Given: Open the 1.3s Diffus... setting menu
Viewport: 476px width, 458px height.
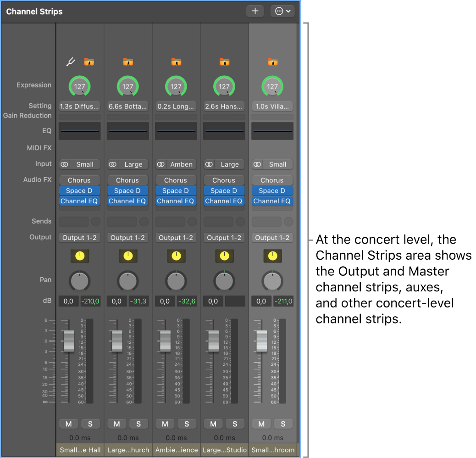Looking at the screenshot, I should pos(79,106).
